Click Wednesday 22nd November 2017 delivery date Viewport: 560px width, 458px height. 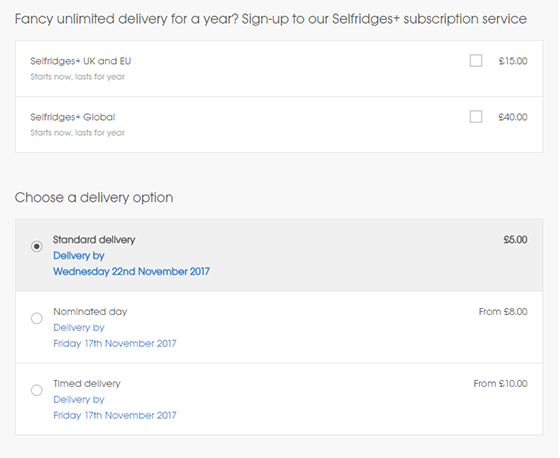[x=131, y=272]
